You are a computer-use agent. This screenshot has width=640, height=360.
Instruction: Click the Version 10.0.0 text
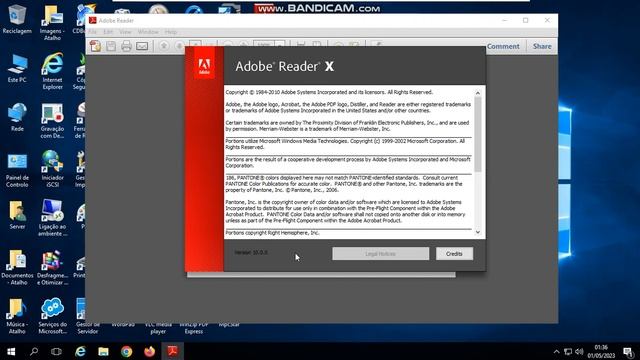251,253
